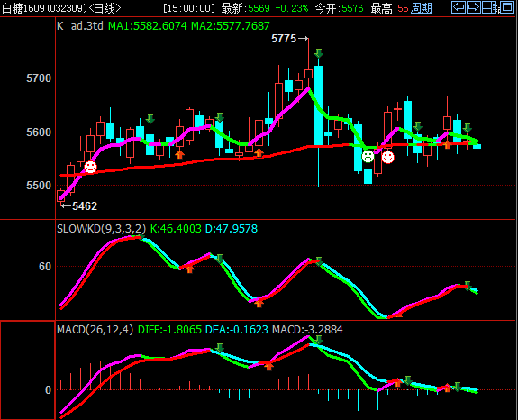518x420 pixels.
Task: Click the 5775 high price label
Action: click(x=284, y=39)
